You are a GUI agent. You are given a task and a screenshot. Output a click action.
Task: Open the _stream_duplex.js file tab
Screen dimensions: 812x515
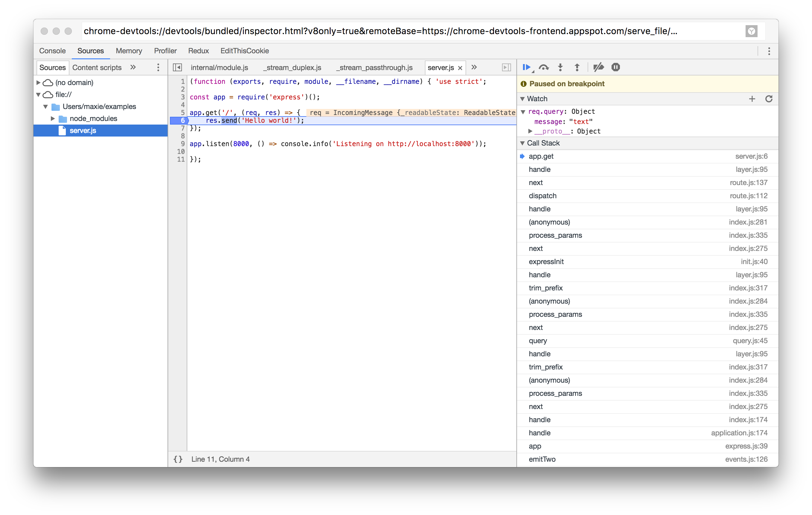292,67
